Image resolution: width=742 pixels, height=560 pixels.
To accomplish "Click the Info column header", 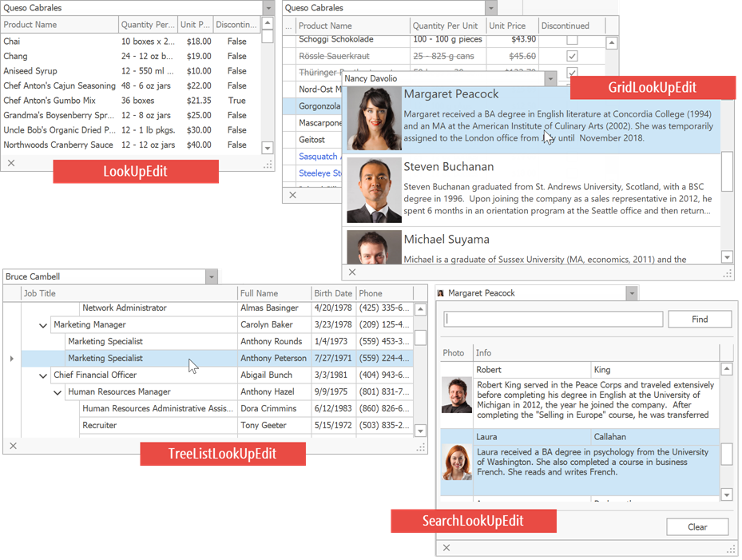I will click(596, 353).
